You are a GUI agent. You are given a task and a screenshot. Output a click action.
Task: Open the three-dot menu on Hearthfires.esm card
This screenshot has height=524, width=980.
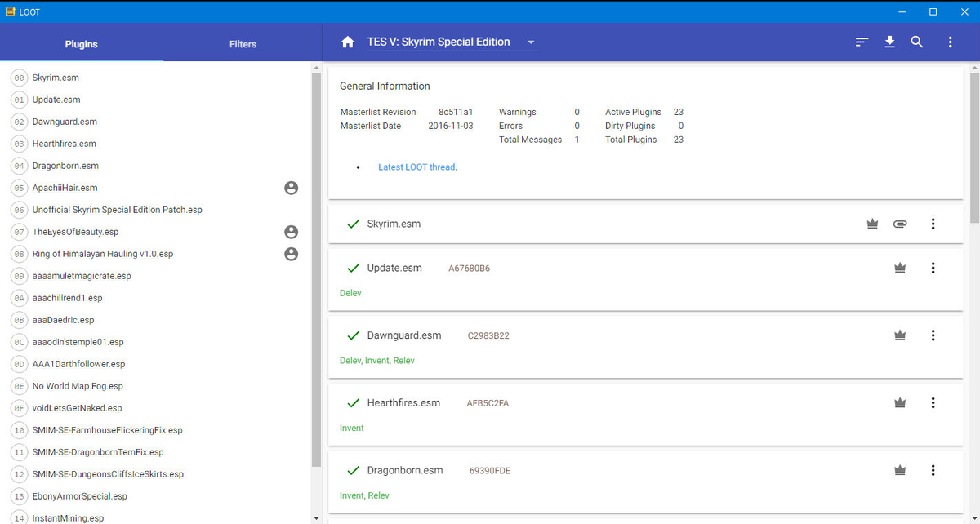(x=933, y=403)
